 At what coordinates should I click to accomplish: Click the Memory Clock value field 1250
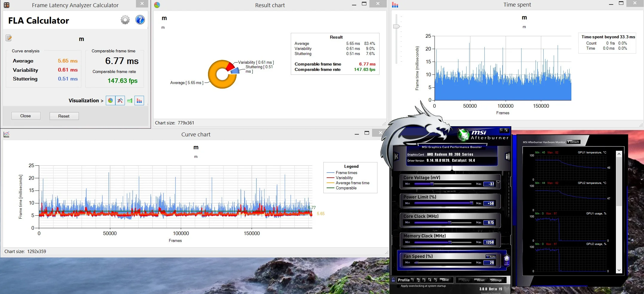[x=489, y=242]
